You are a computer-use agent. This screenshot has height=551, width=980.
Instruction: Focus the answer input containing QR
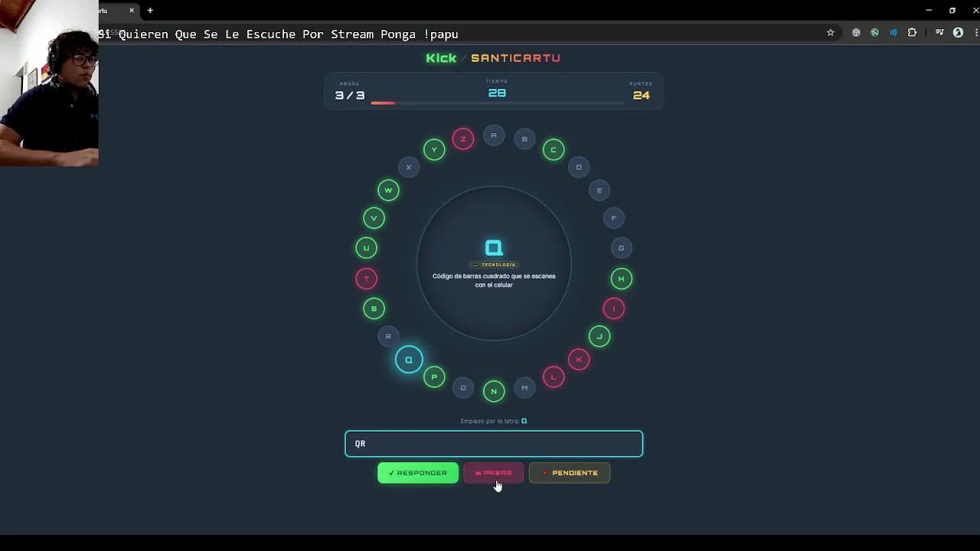494,444
